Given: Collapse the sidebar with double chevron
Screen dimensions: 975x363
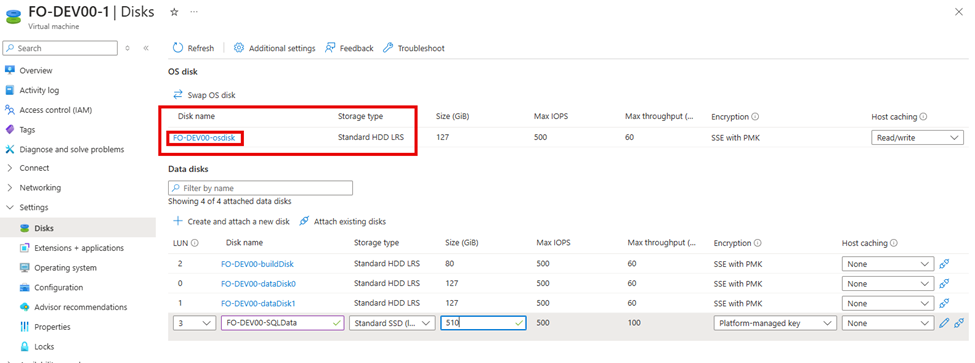Looking at the screenshot, I should [146, 48].
